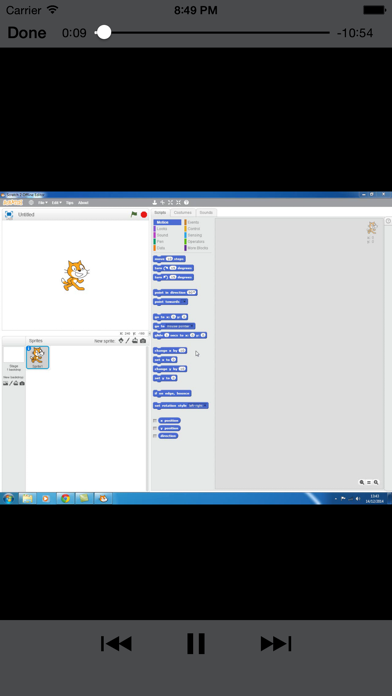Image resolution: width=392 pixels, height=696 pixels.
Task: Pause the video playback
Action: point(196,643)
